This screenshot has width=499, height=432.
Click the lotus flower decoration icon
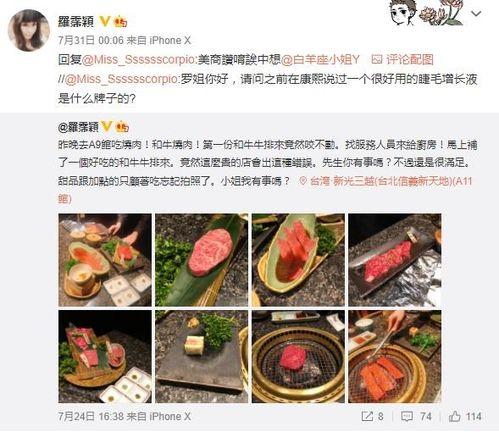(442, 12)
